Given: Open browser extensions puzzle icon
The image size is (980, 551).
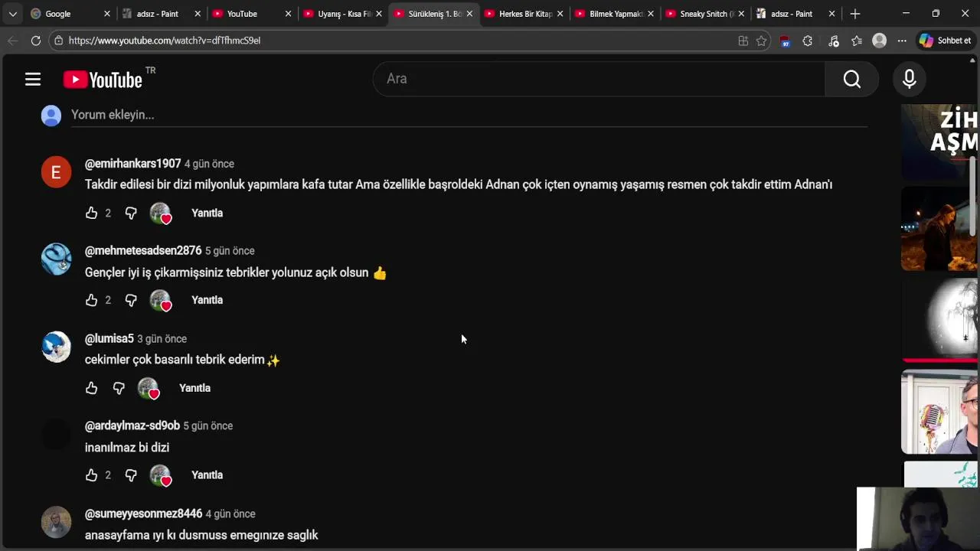Looking at the screenshot, I should tap(807, 41).
